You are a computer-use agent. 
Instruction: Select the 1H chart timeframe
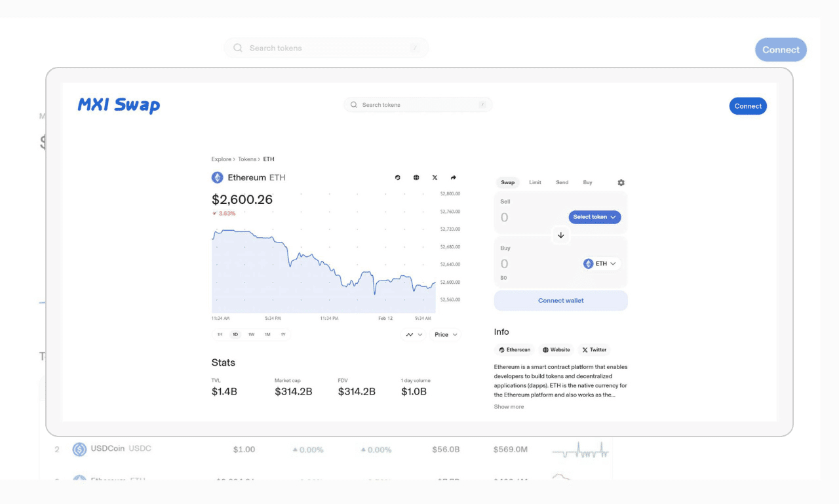click(x=220, y=334)
